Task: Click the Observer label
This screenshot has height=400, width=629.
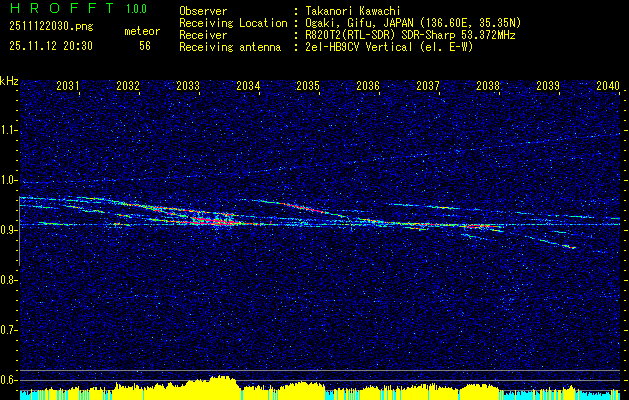Action: [x=203, y=11]
